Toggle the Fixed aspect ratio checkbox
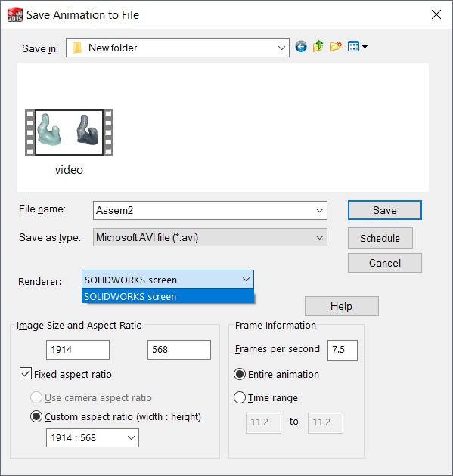Screen dimensions: 453x476 (26, 374)
